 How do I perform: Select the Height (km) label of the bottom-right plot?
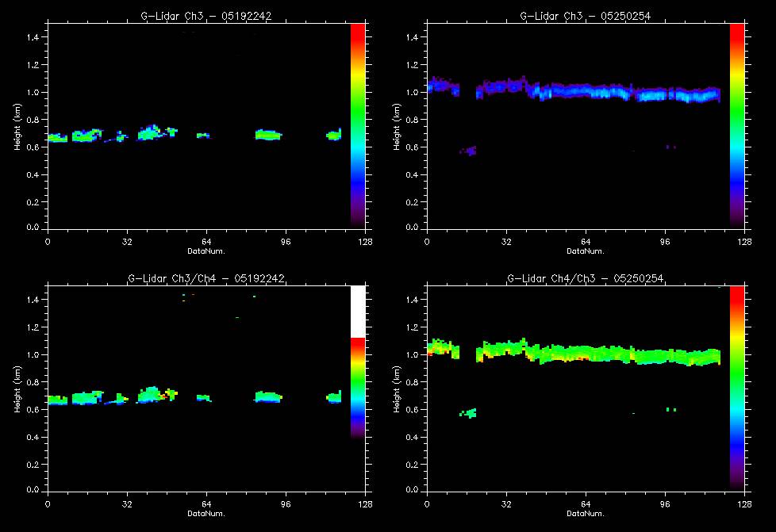coord(395,388)
